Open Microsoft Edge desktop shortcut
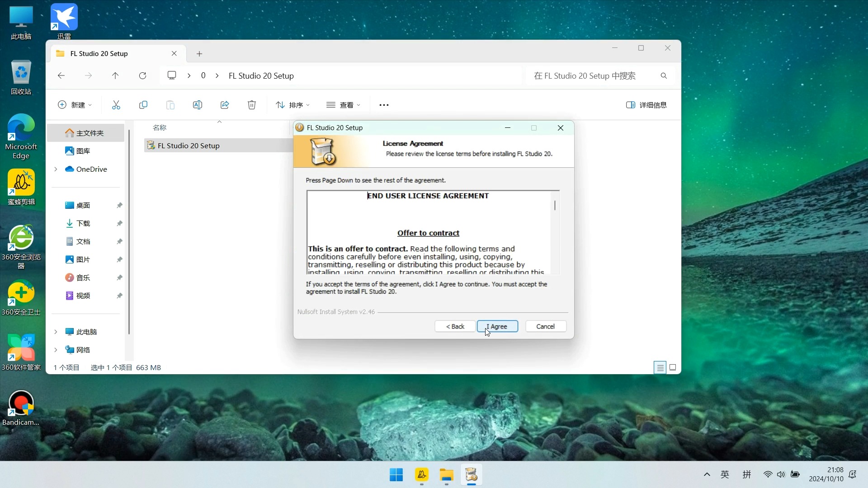Screen dimensions: 868x488 tap(21, 136)
